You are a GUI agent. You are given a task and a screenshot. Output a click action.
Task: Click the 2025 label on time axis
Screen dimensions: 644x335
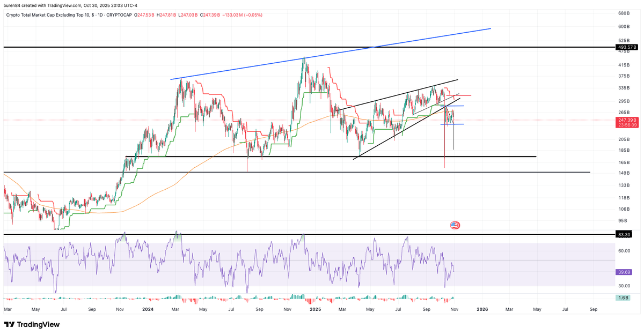point(314,309)
